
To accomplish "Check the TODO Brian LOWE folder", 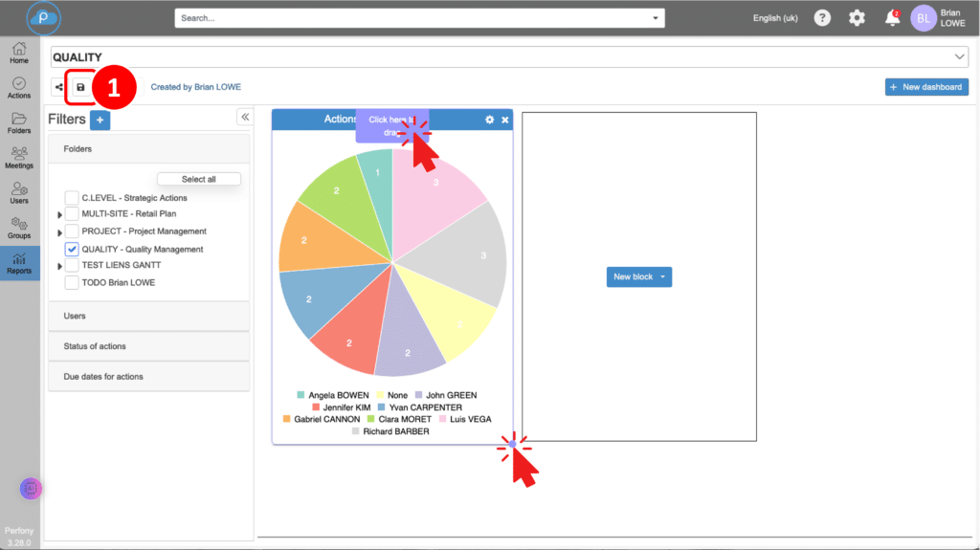I will pos(72,282).
